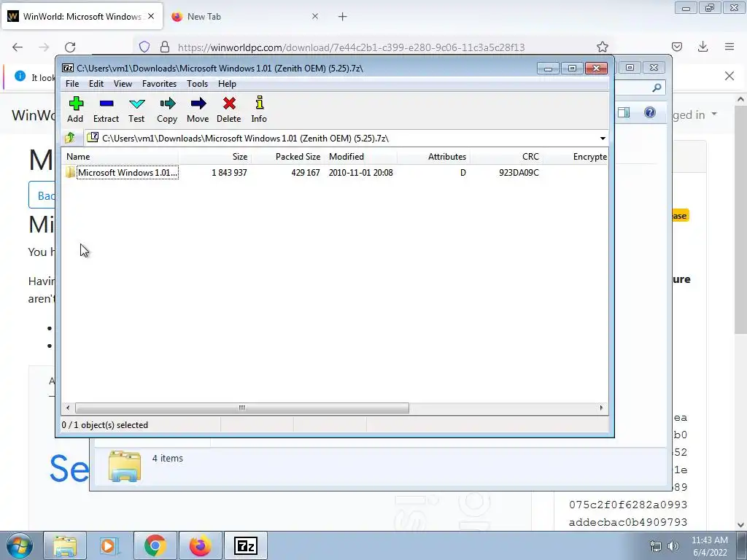This screenshot has height=560, width=747.
Task: Sort by the Size column header
Action: pyautogui.click(x=214, y=157)
